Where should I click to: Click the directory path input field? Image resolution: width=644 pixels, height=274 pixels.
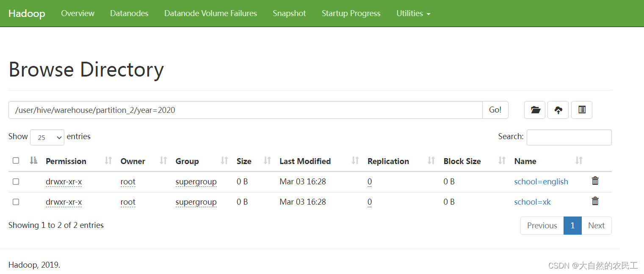pos(246,110)
